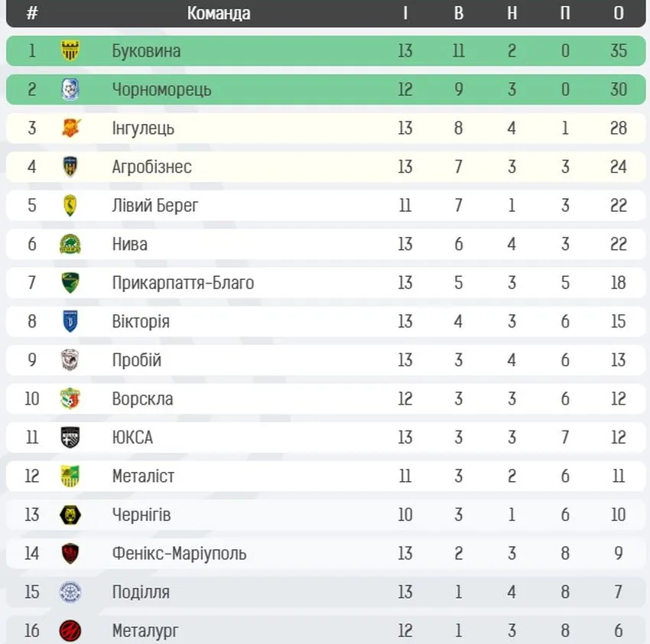Click the Лівий Берег club emblem

[70, 206]
